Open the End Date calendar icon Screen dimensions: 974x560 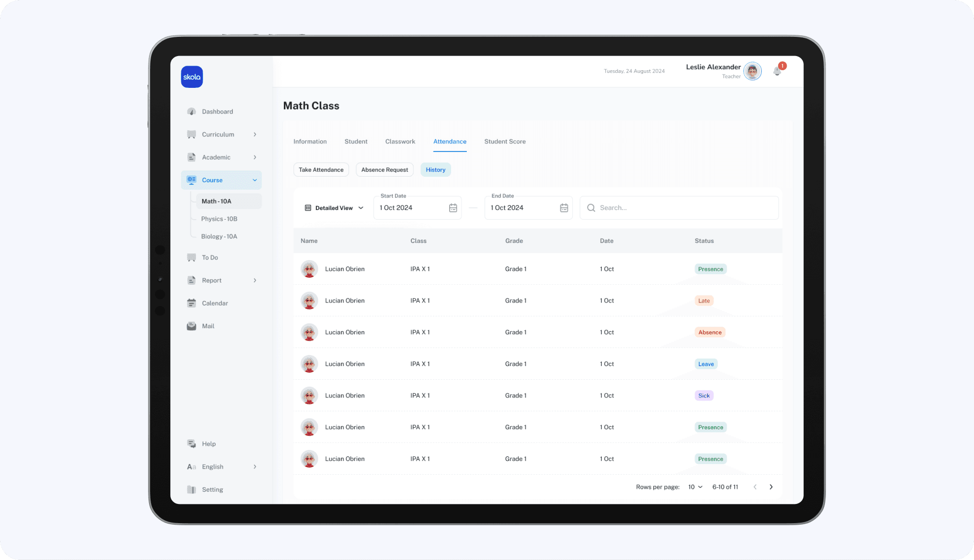(x=564, y=208)
